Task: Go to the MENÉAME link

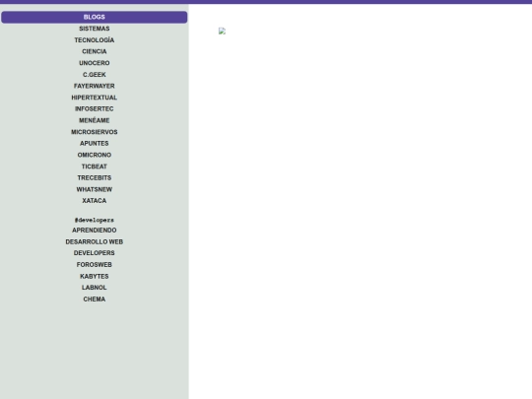Action: 94,120
